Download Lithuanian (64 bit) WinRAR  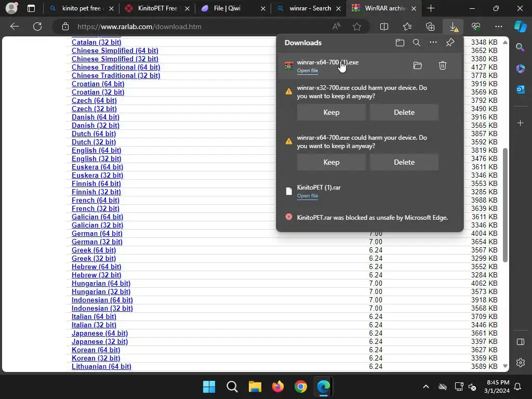(101, 366)
